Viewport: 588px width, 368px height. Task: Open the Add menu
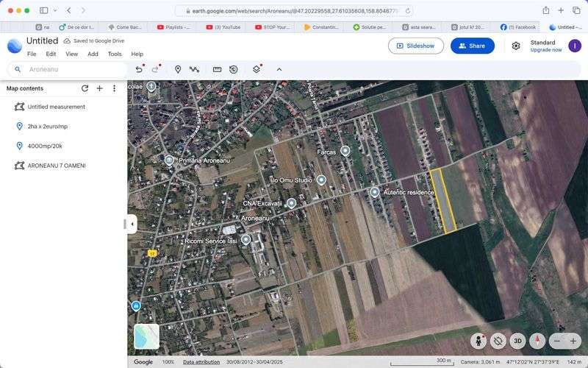(x=93, y=54)
